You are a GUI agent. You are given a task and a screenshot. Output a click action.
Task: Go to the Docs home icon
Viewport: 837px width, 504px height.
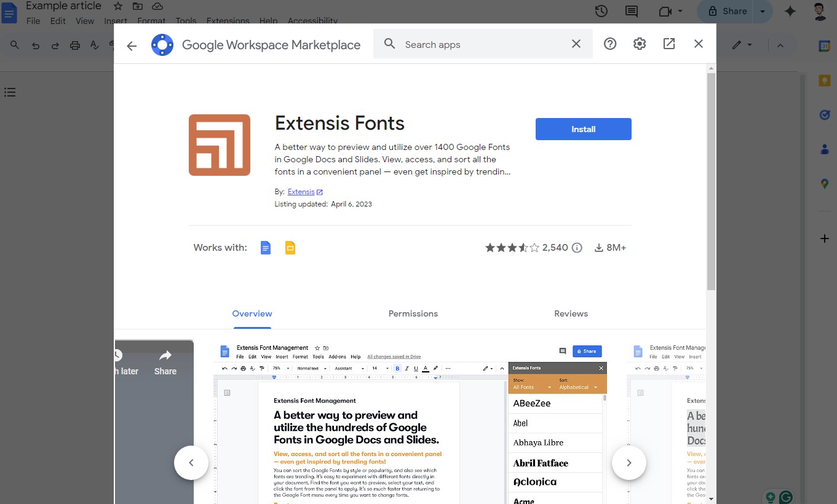click(9, 12)
